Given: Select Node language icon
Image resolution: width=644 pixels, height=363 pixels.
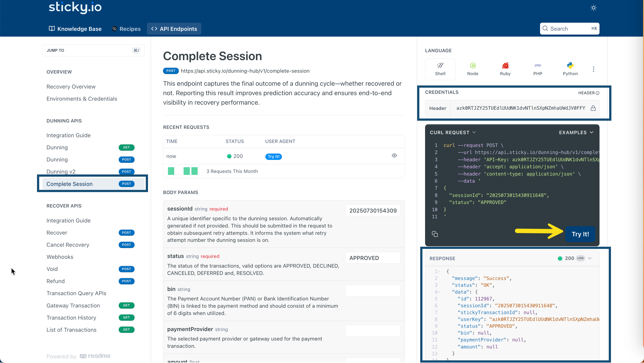Looking at the screenshot, I should pos(473,69).
